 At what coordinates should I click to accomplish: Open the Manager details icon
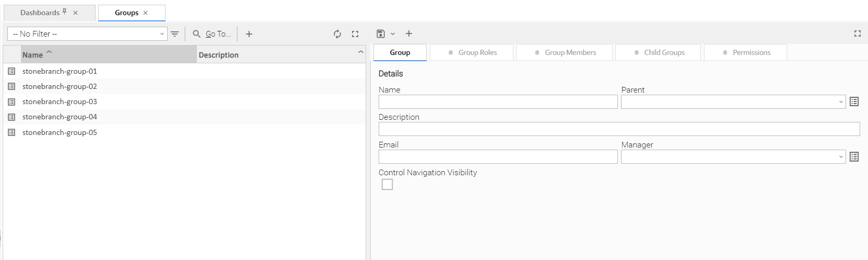[854, 157]
